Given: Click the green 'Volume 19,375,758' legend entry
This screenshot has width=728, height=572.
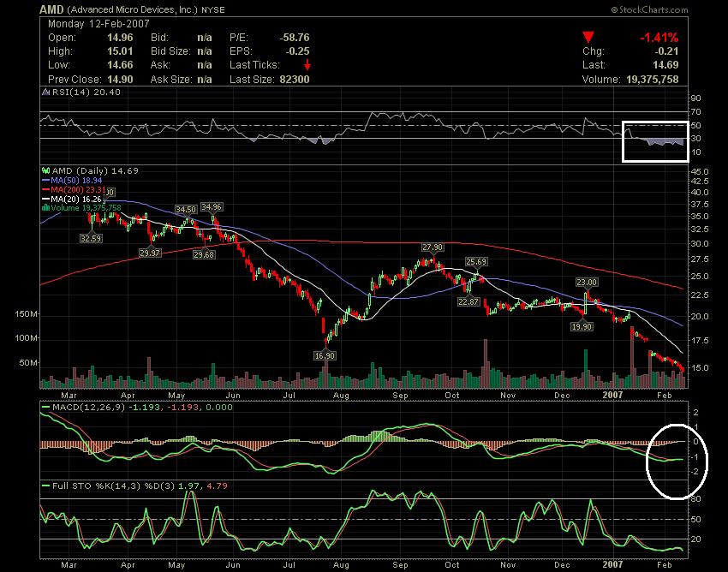Looking at the screenshot, I should [x=86, y=207].
